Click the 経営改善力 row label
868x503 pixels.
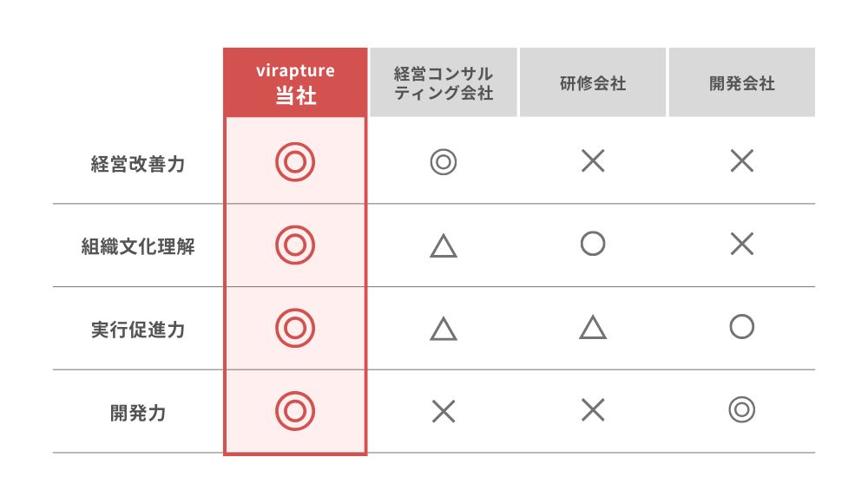pos(138,163)
